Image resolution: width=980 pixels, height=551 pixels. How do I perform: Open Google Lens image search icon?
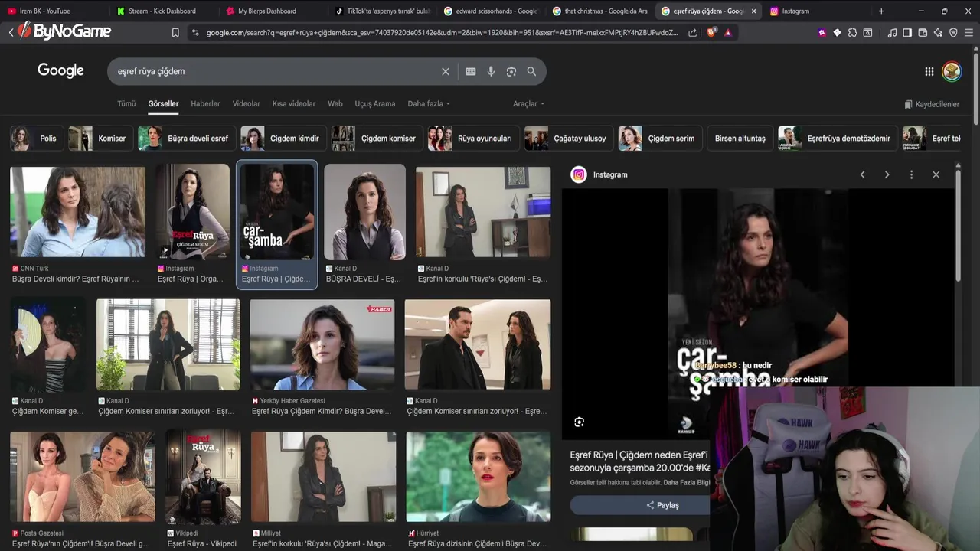click(x=511, y=71)
